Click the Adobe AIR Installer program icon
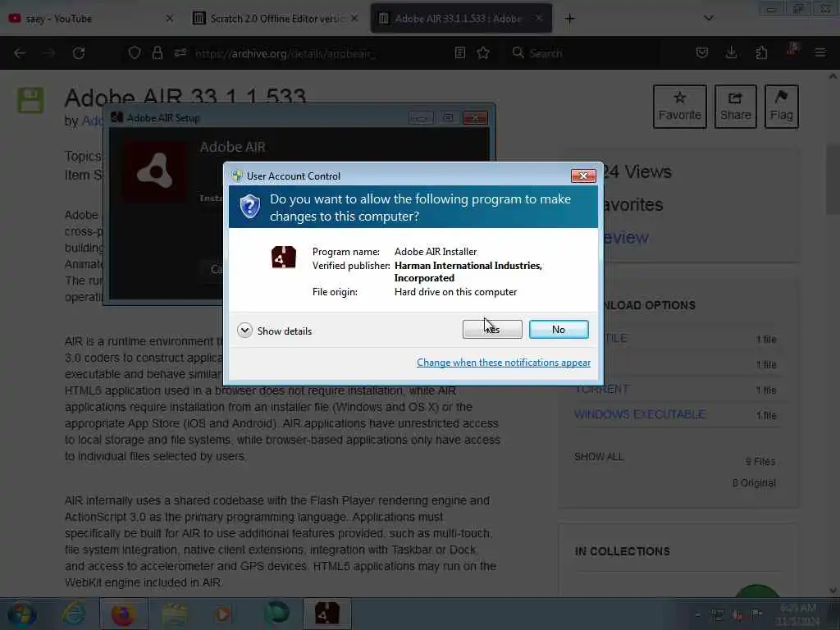Viewport: 840px width, 630px height. (x=283, y=257)
